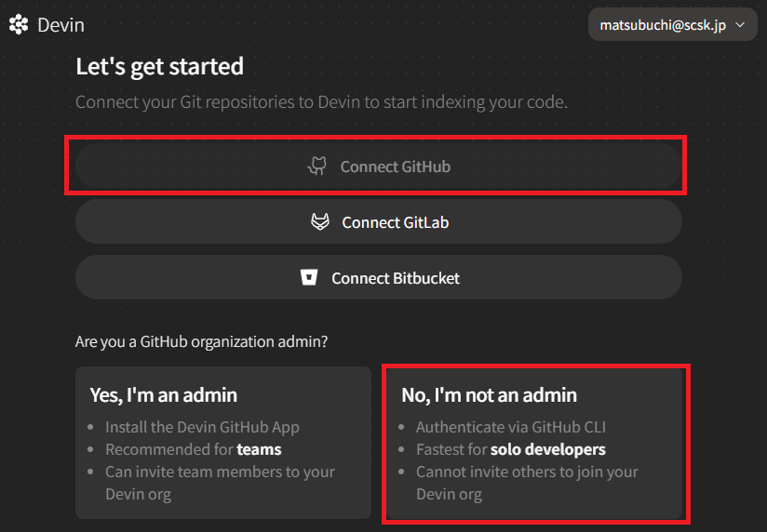Select the "Yes, I'm an admin" heading
The height and width of the screenshot is (532, 767).
(x=163, y=394)
